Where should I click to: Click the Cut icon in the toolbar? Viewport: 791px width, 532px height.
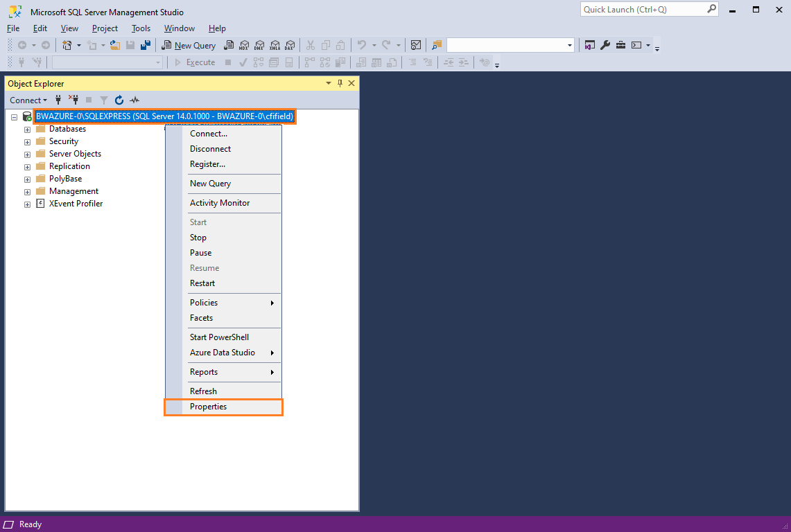[311, 44]
